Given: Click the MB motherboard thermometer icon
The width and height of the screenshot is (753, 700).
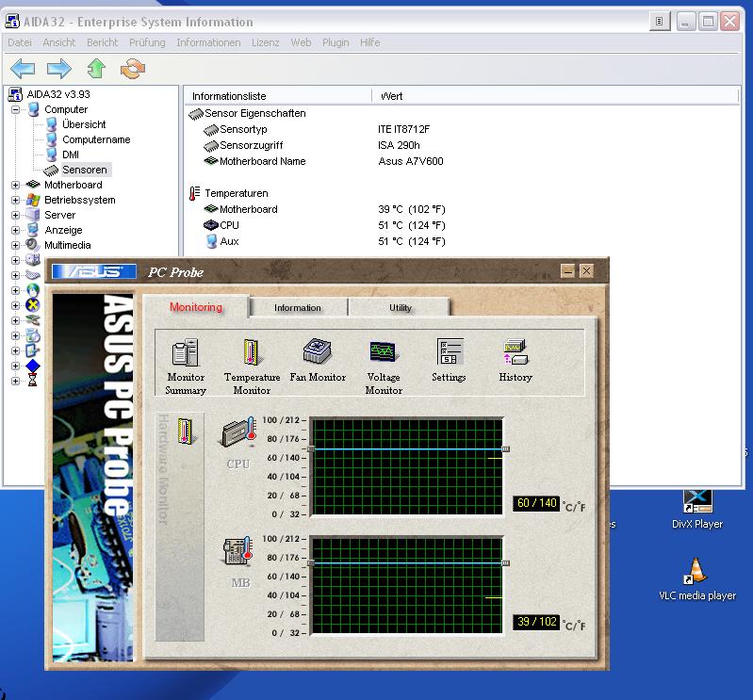Looking at the screenshot, I should click(x=238, y=551).
